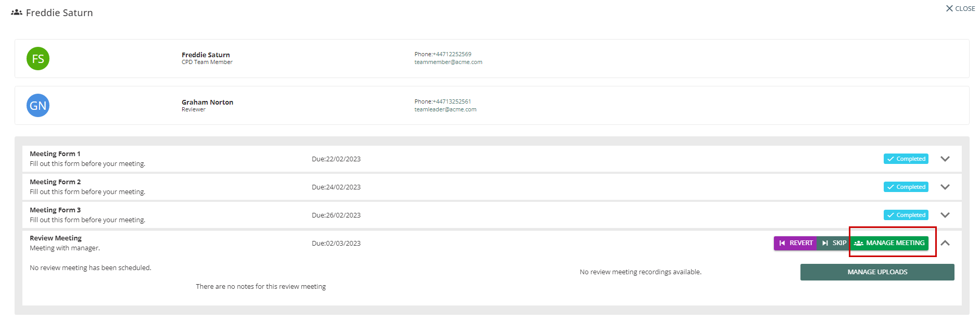
Task: Skip the Review Meeting step
Action: click(x=834, y=243)
